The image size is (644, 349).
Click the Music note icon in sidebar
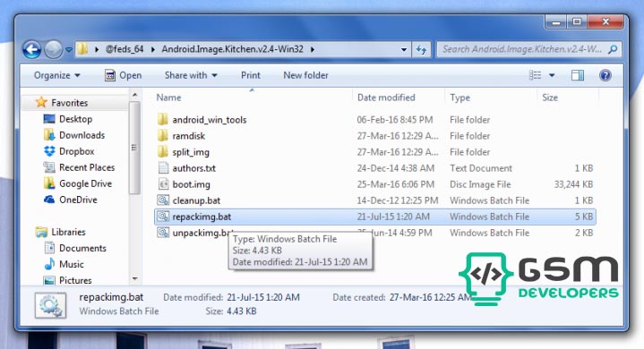click(x=49, y=264)
